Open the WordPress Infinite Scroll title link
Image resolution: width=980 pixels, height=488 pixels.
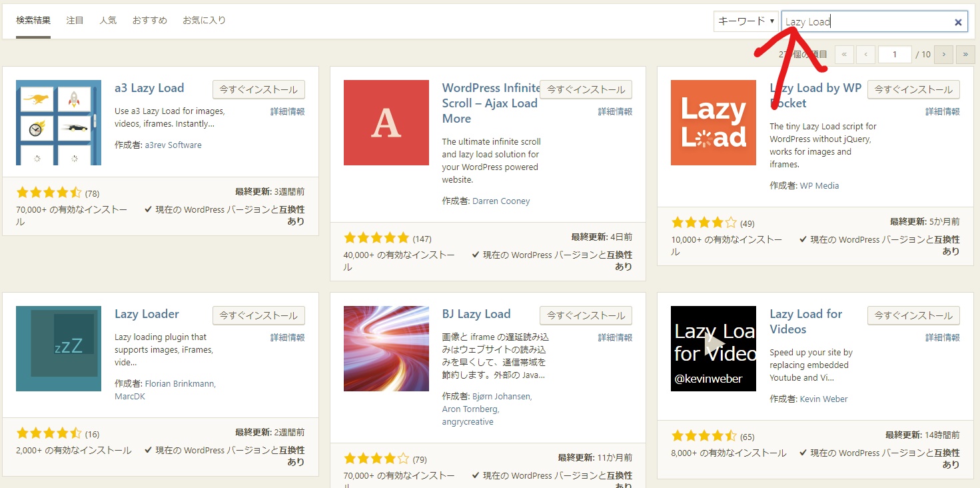491,103
